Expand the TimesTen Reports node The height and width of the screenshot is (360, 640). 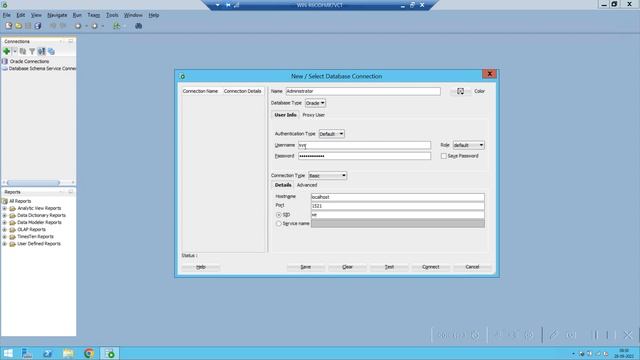point(4,237)
